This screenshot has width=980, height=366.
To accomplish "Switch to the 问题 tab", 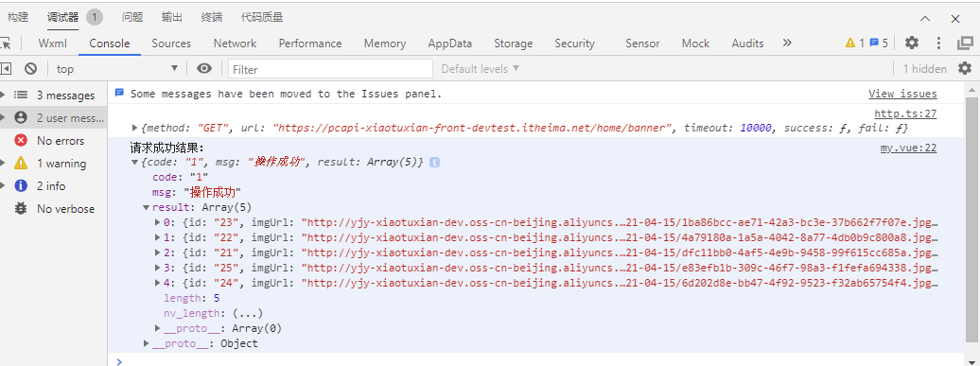I will (x=132, y=17).
